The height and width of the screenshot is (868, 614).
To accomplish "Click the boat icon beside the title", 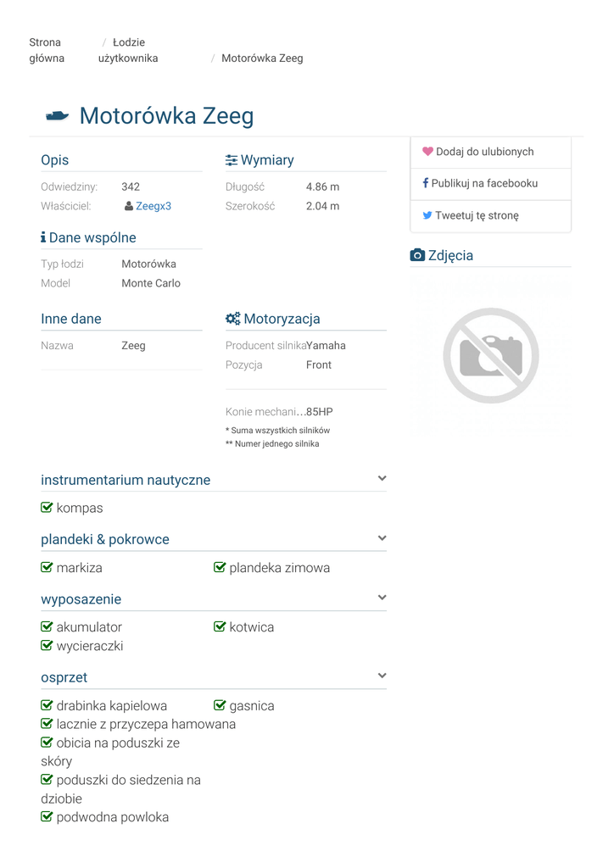I will click(57, 116).
